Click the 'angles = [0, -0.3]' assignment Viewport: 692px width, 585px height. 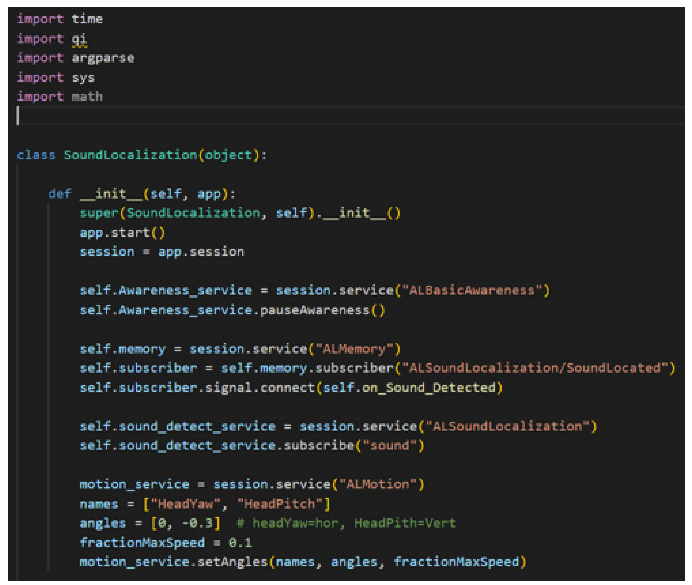coord(150,523)
